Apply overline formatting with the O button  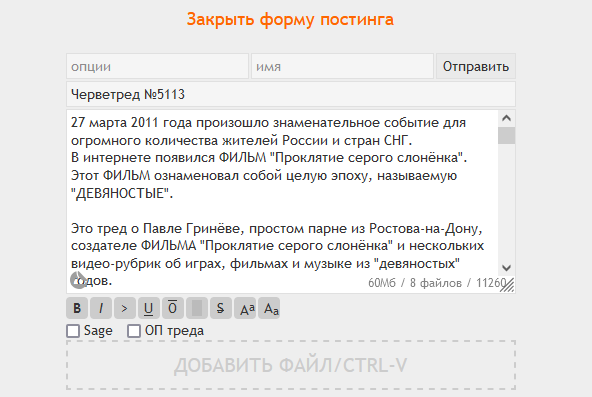click(173, 308)
